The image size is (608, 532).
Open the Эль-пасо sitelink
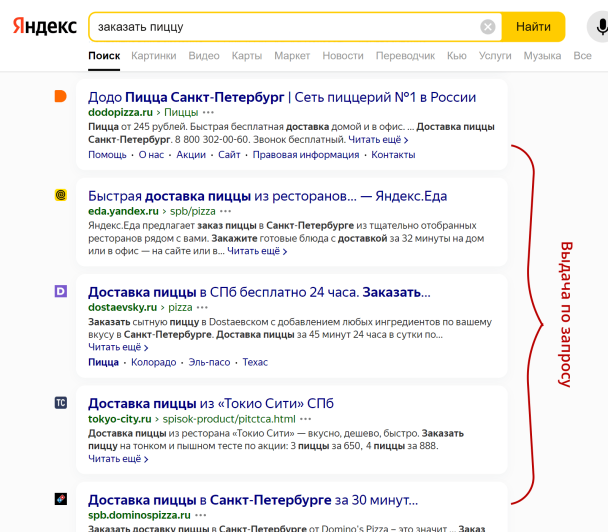[x=209, y=362]
